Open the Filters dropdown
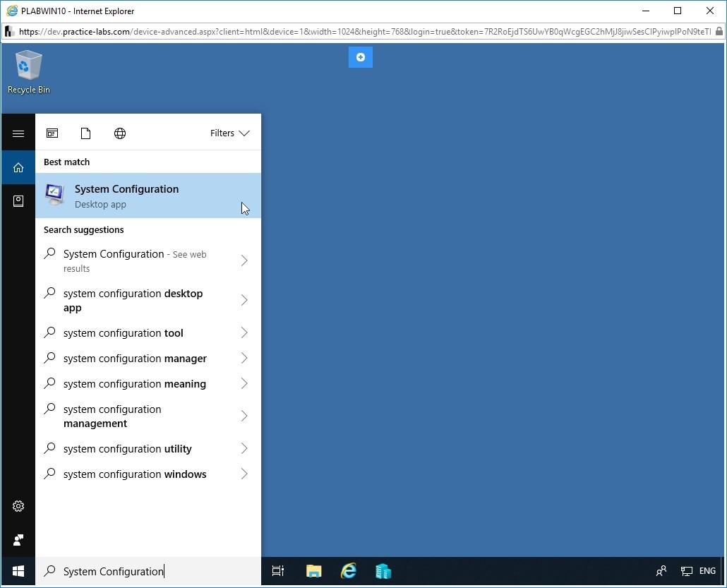Screen dimensions: 727x588 coord(230,133)
